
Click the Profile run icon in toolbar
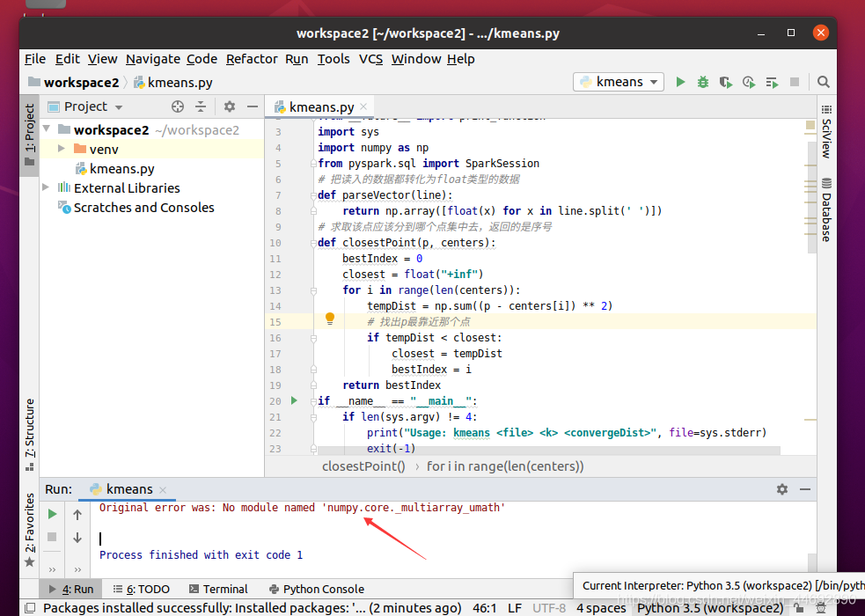tap(749, 82)
